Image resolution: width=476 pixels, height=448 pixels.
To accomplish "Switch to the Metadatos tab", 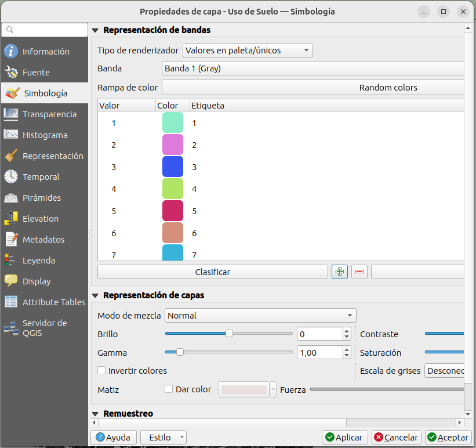I will [x=43, y=240].
